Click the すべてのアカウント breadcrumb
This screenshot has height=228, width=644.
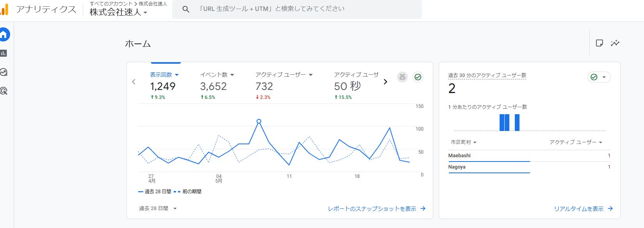click(x=111, y=4)
